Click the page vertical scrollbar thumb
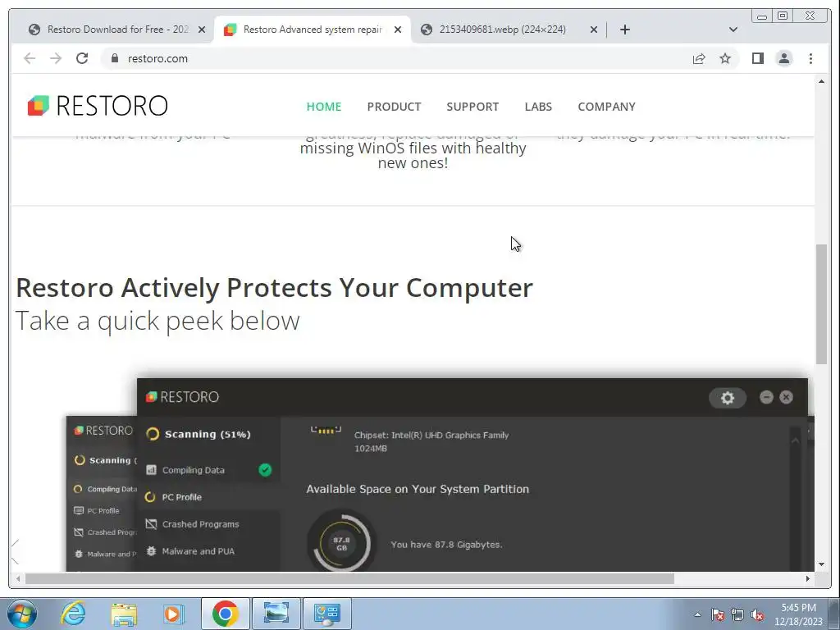Viewport: 840px width, 630px height. (x=821, y=304)
